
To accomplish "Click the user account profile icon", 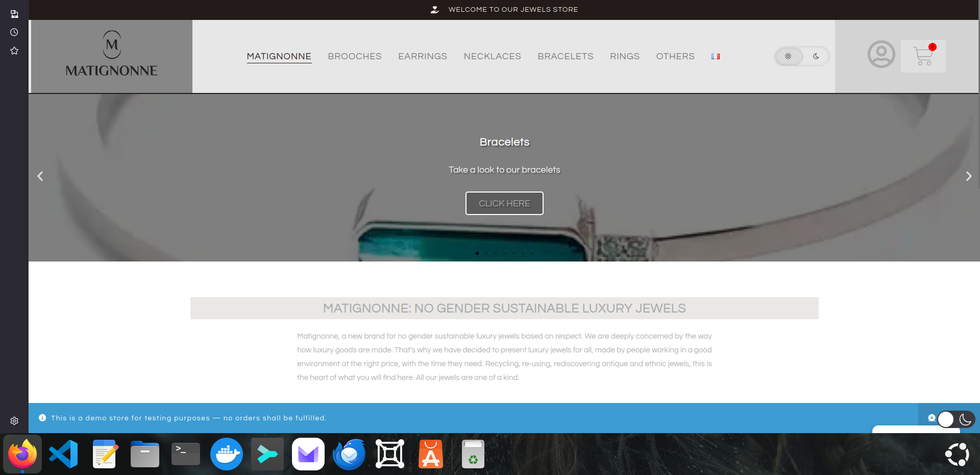I will [881, 55].
